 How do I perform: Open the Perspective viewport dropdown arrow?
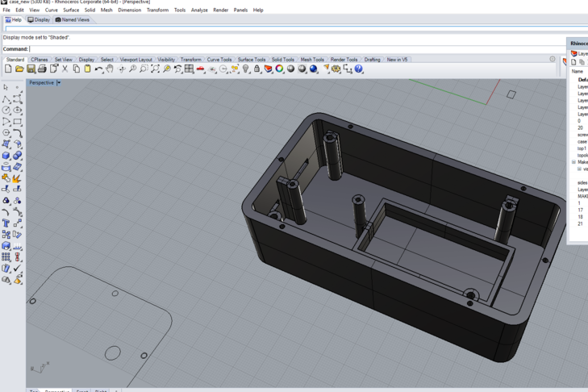click(x=59, y=82)
